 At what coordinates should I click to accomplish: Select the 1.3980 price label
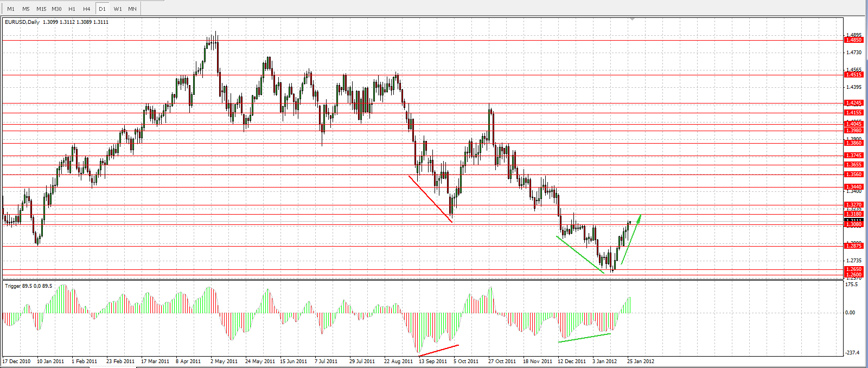(x=854, y=131)
